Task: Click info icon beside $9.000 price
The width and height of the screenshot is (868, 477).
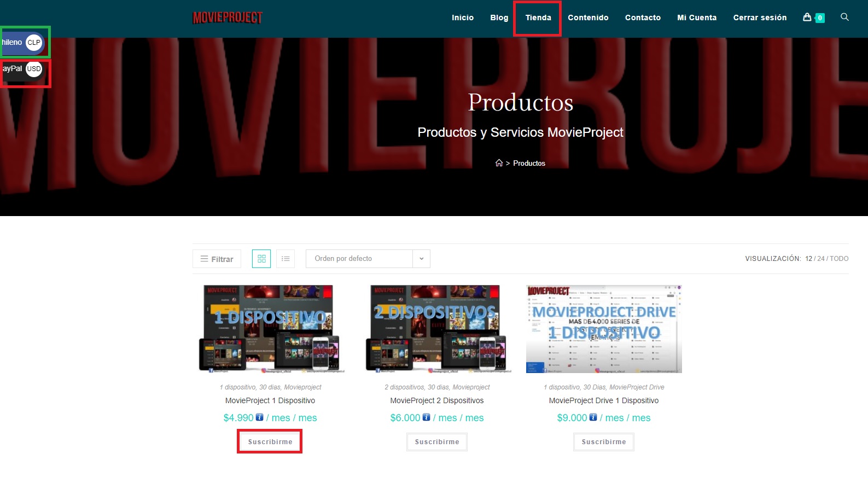Action: point(593,417)
